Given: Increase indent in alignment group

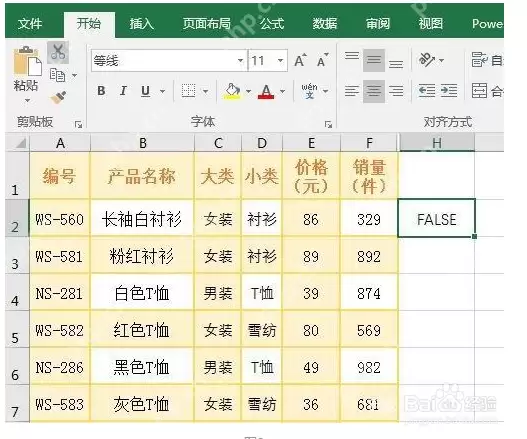Looking at the screenshot, I should pyautogui.click(x=449, y=91).
